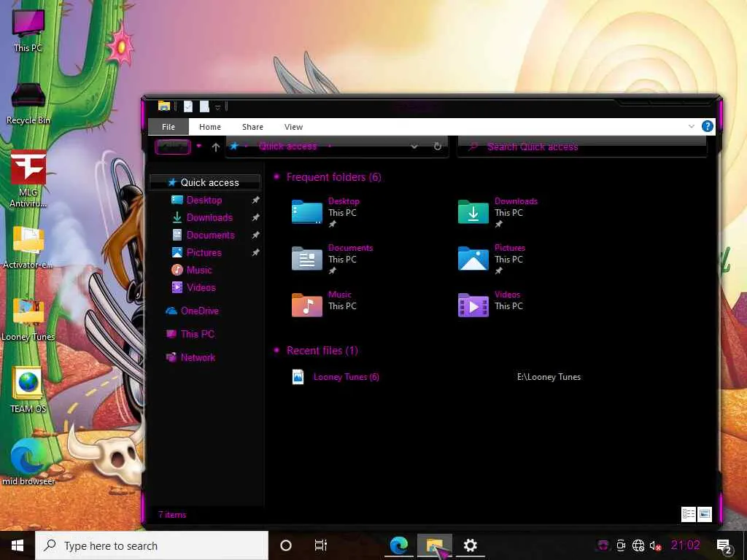Unpin Pictures from Quick access sidebar

click(x=256, y=252)
